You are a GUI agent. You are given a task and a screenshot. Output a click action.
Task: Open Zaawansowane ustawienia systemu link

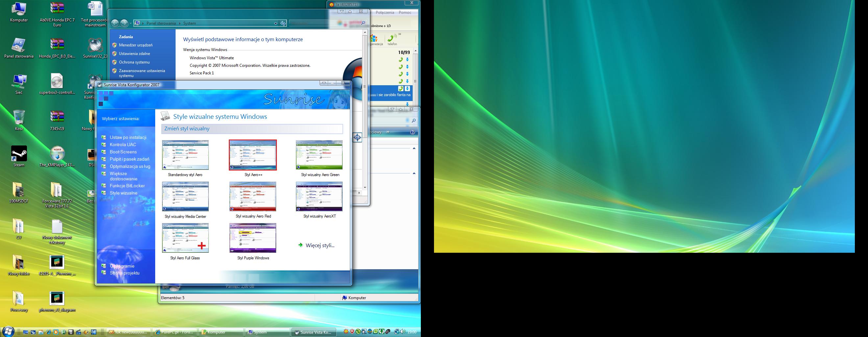tap(142, 73)
